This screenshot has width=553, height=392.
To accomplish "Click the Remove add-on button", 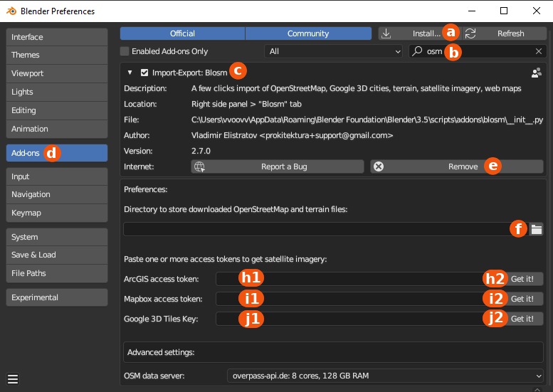I will pyautogui.click(x=457, y=166).
